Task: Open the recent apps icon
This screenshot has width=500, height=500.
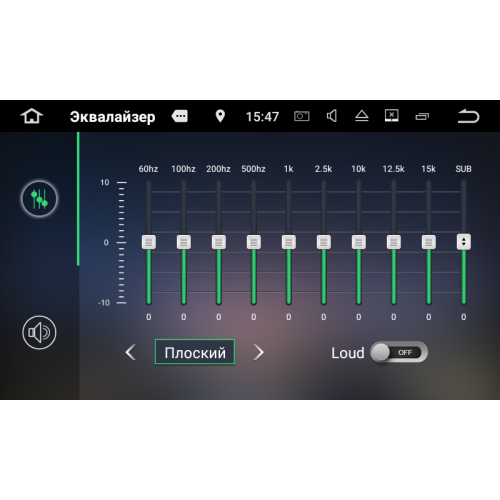Action: (x=422, y=116)
